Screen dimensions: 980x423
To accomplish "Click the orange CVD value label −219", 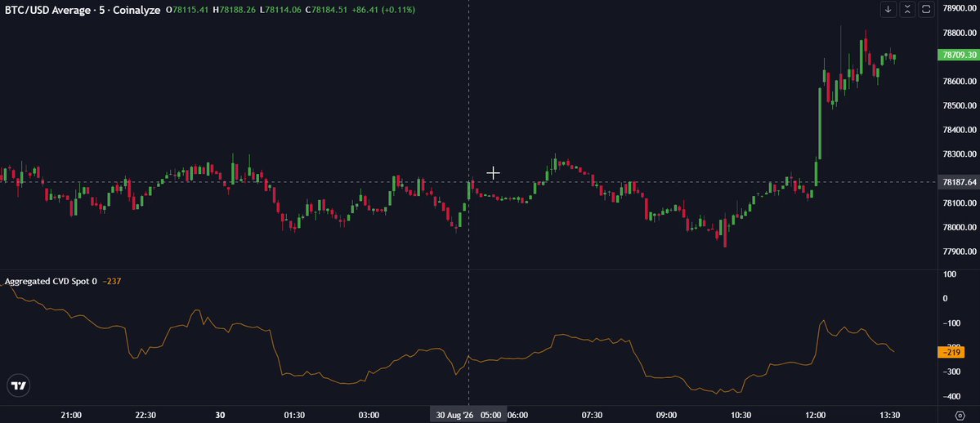I will coord(952,353).
